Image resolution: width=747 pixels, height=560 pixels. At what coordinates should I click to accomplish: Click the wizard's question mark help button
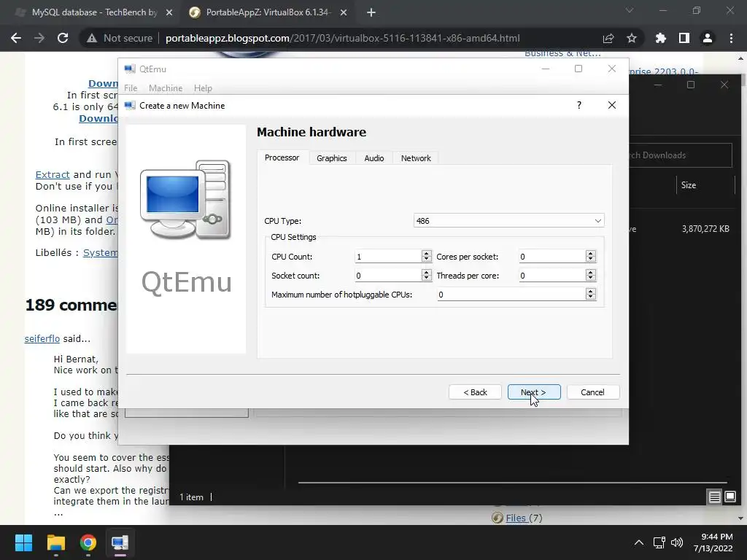pyautogui.click(x=579, y=105)
